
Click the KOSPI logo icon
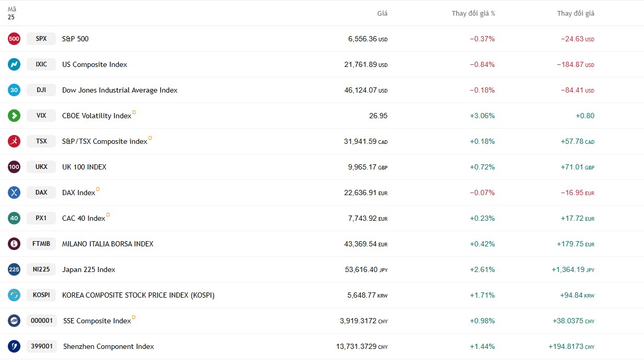coord(14,295)
